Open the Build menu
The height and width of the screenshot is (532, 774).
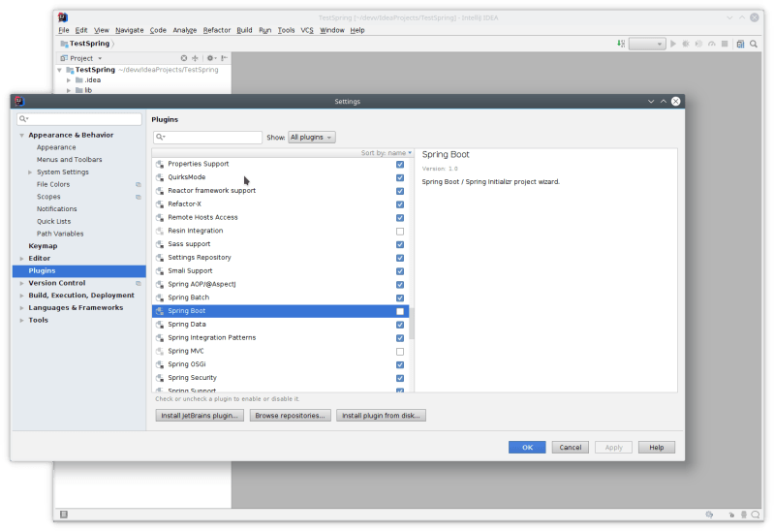[x=244, y=30]
